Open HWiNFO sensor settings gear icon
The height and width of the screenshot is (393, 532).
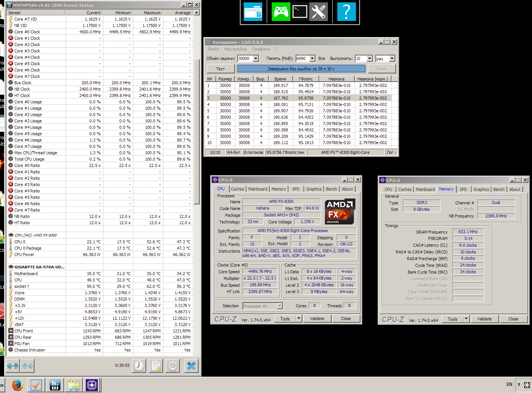(173, 366)
